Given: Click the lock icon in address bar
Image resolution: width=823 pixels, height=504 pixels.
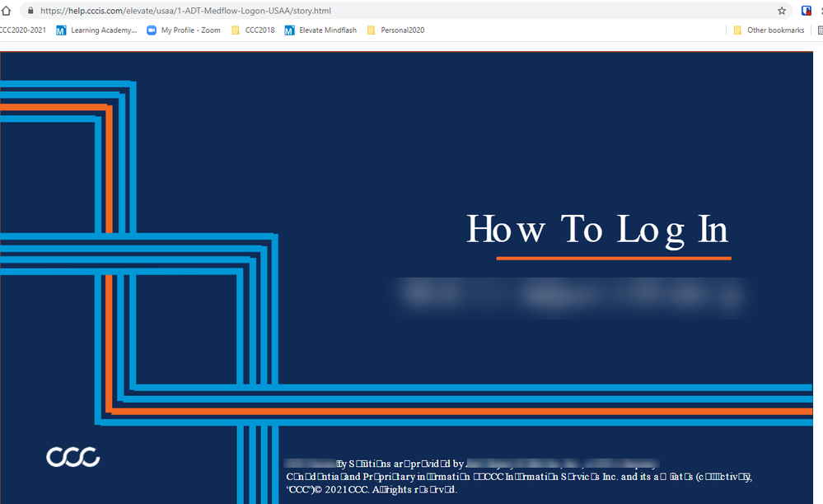Looking at the screenshot, I should point(30,11).
